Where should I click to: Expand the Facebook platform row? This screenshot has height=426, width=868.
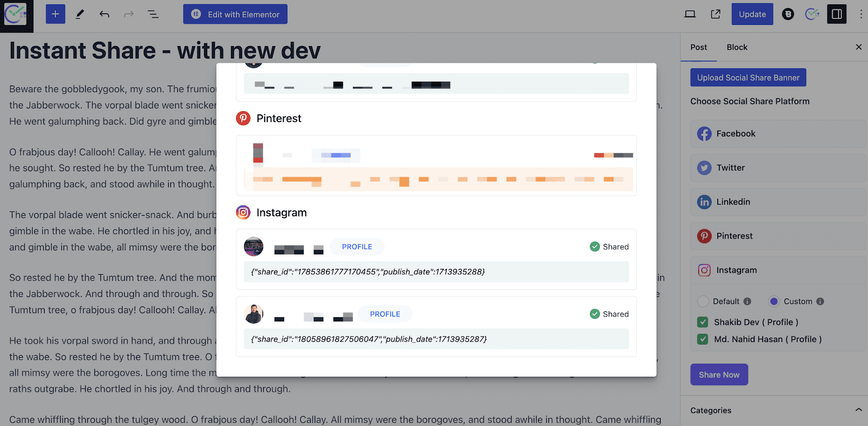778,133
